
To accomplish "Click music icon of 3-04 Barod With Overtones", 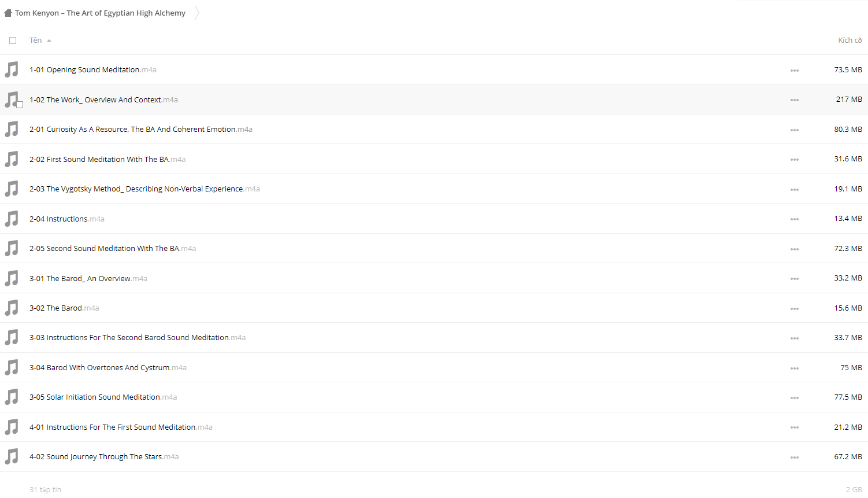I will tap(12, 367).
